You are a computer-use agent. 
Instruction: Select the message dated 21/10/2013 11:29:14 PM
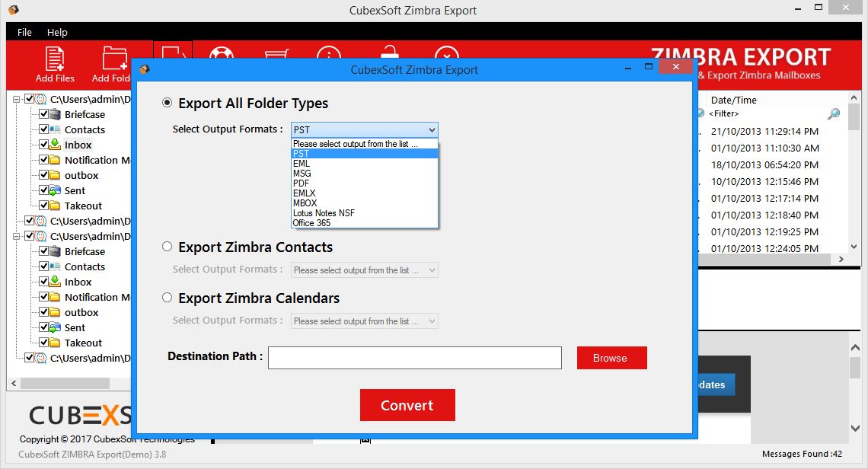(764, 131)
